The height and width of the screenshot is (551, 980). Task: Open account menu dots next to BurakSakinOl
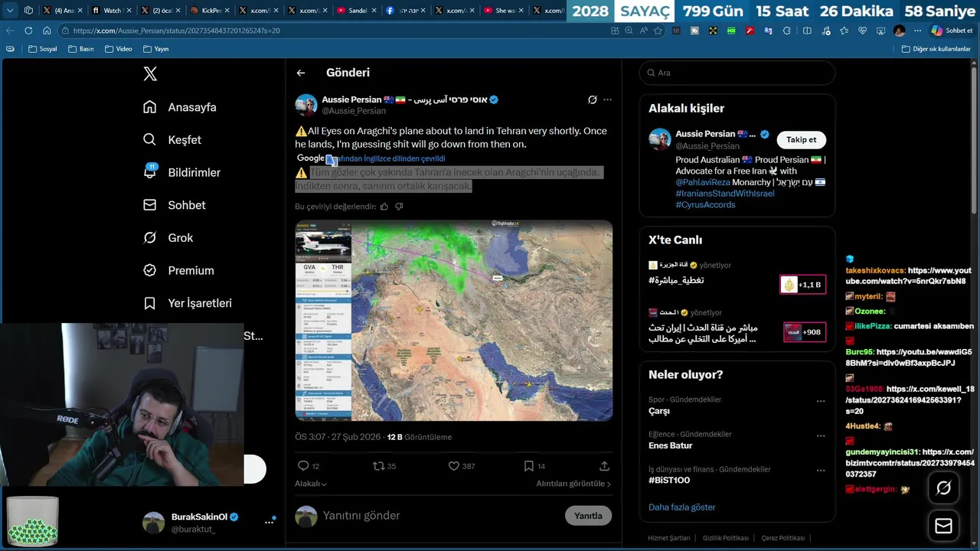pyautogui.click(x=269, y=522)
